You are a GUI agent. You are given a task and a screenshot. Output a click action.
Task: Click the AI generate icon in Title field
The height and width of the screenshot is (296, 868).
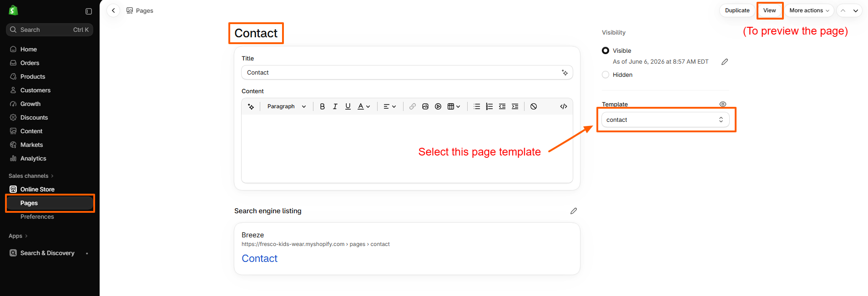(565, 73)
